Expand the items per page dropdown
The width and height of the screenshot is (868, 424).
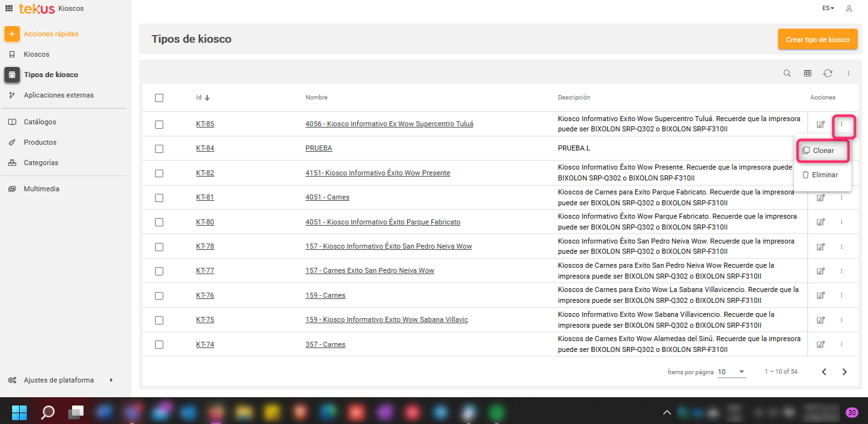(x=732, y=372)
